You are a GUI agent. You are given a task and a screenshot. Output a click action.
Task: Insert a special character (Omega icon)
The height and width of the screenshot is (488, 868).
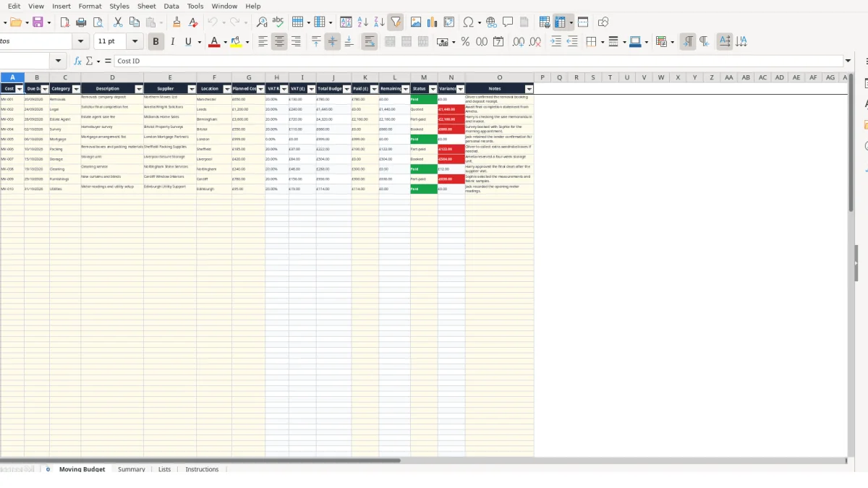pos(468,22)
